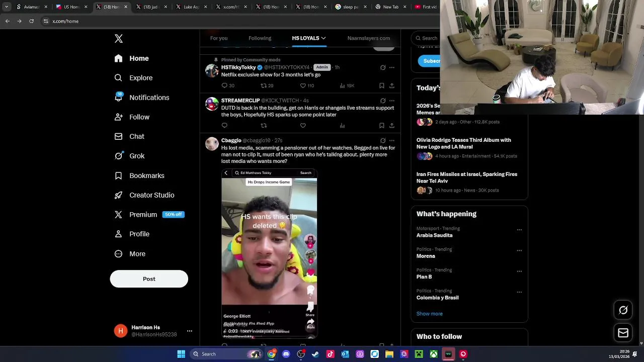
Task: Open Discord from the taskbar
Action: click(286, 354)
